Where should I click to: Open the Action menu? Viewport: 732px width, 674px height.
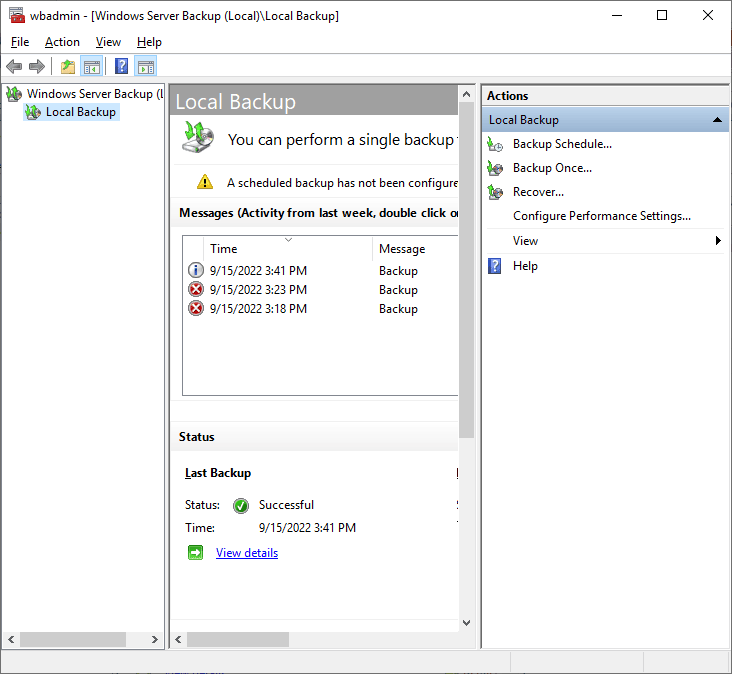[62, 42]
